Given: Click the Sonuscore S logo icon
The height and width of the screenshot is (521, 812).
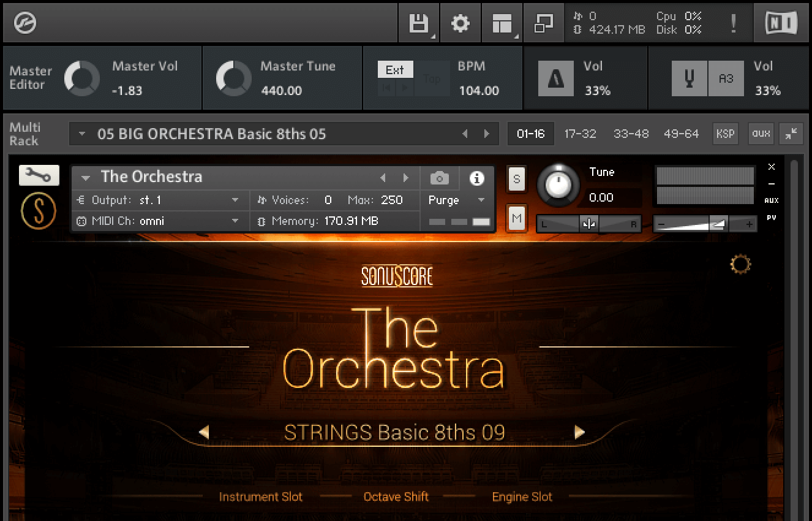Looking at the screenshot, I should pyautogui.click(x=39, y=210).
